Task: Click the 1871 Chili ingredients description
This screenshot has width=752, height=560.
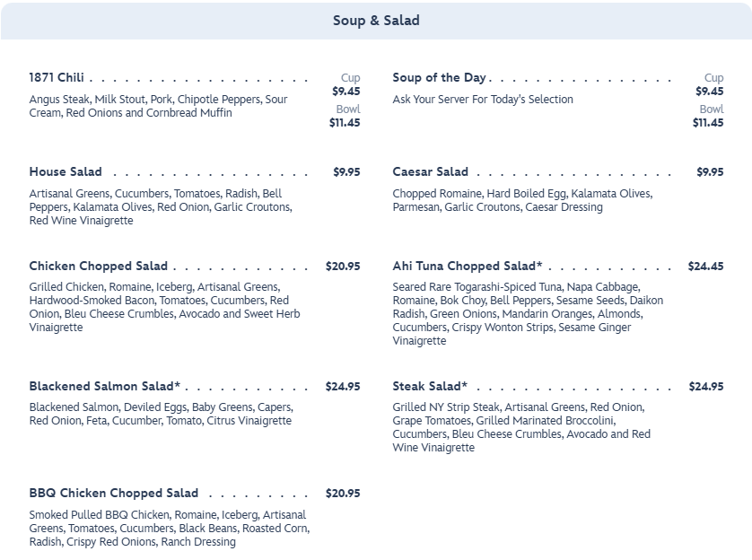Action: click(x=158, y=107)
